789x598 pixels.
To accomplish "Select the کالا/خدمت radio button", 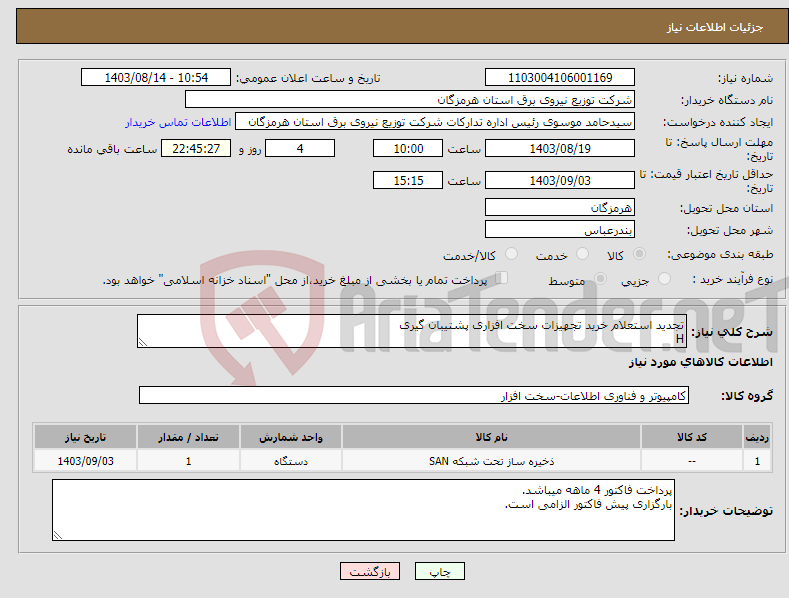I will 511,254.
